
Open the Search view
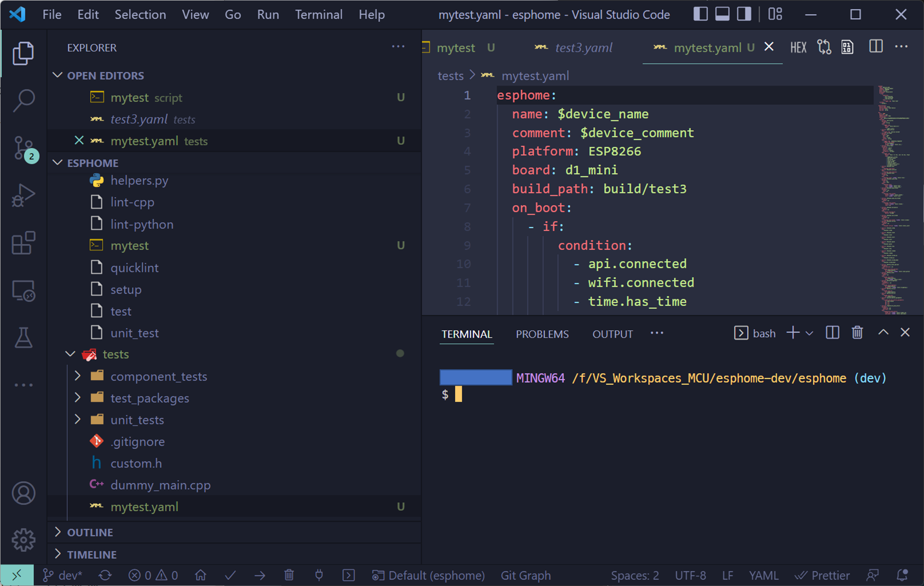[x=23, y=100]
